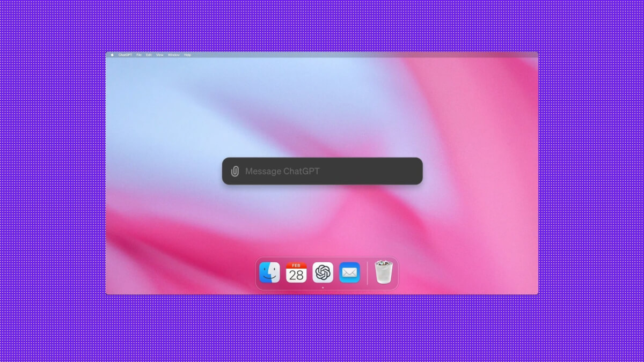This screenshot has height=362, width=644.
Task: Click the red FEB header on Calendar icon
Action: (x=296, y=265)
